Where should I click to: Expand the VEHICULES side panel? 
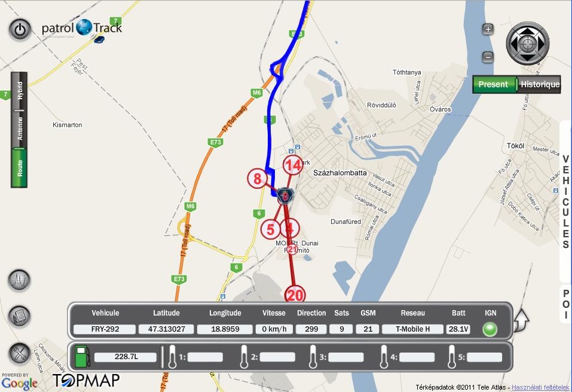tap(566, 202)
